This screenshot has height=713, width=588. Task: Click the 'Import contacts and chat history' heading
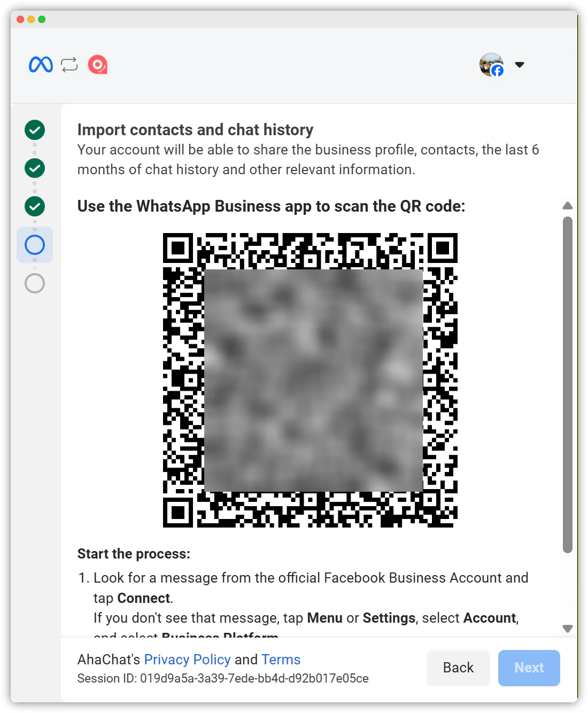(195, 130)
